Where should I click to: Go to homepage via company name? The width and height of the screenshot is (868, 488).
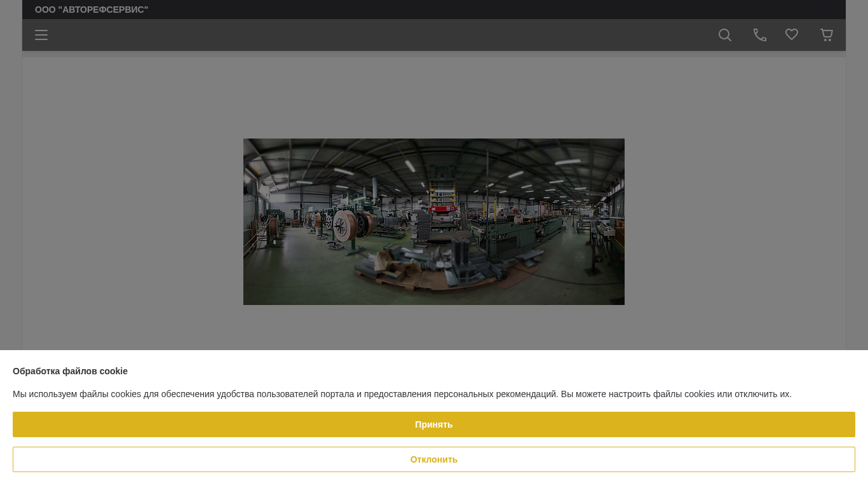(92, 10)
